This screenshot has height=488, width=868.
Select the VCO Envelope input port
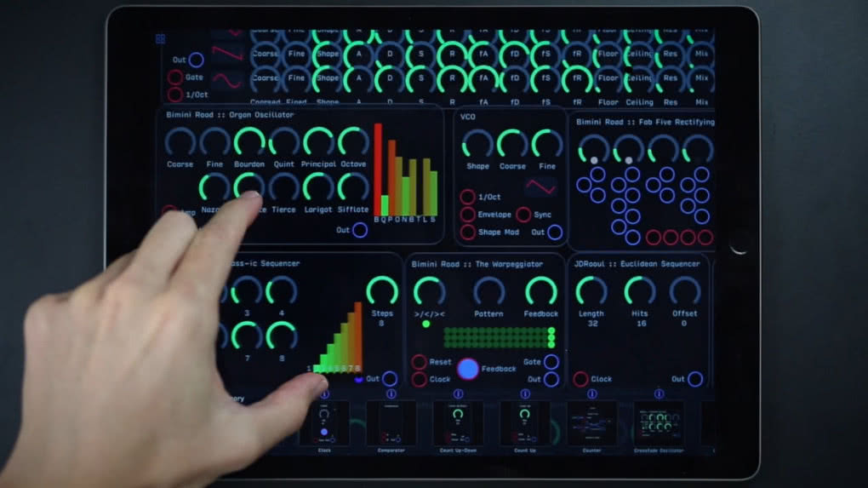[x=467, y=215]
